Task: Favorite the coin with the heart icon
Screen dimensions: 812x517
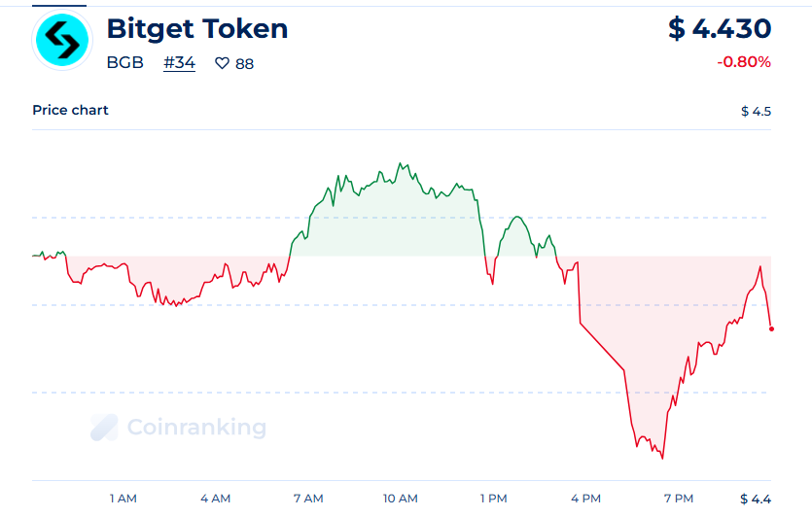Action: [x=222, y=64]
